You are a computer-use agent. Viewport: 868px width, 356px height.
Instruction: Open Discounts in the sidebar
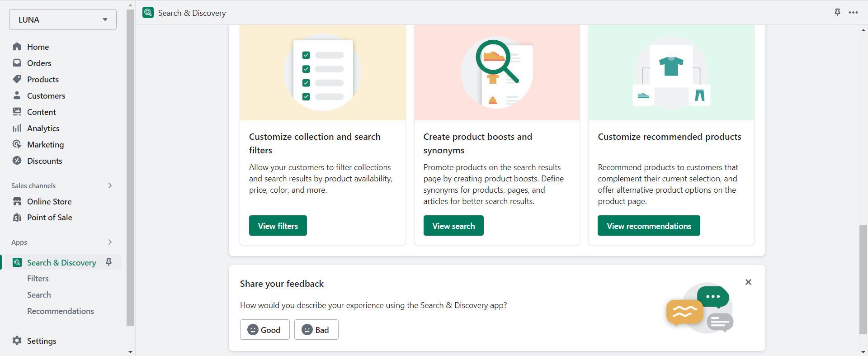[45, 161]
